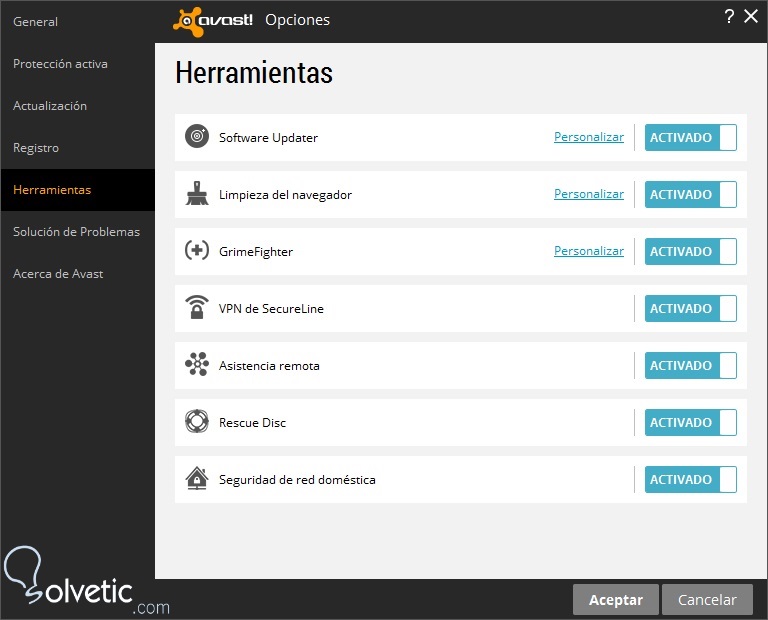Click the Software Updater label
Viewport: 768px width, 620px height.
point(268,138)
